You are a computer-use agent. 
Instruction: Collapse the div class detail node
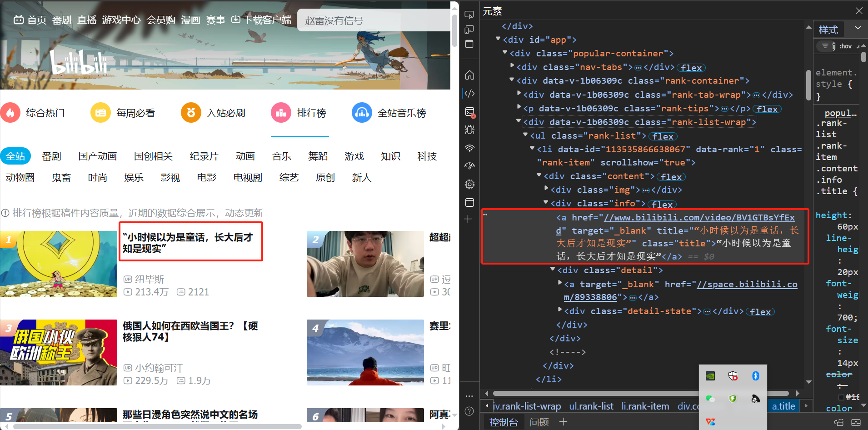[553, 270]
